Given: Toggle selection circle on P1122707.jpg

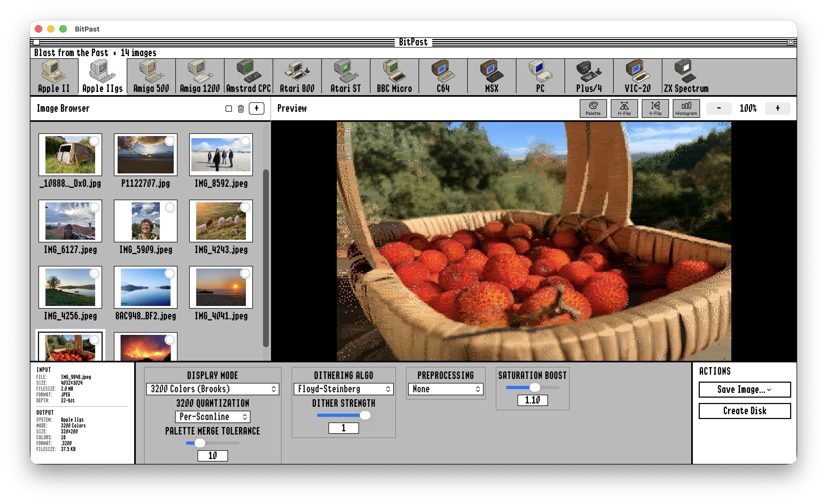Looking at the screenshot, I should click(169, 141).
